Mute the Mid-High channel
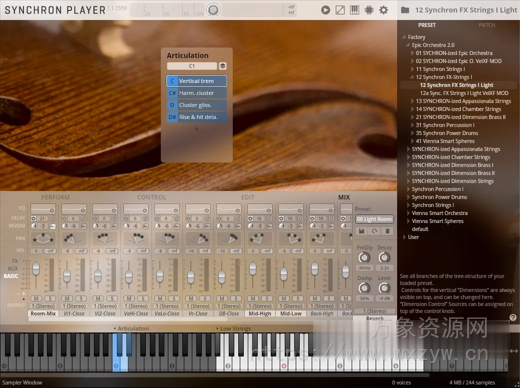 pyautogui.click(x=253, y=298)
